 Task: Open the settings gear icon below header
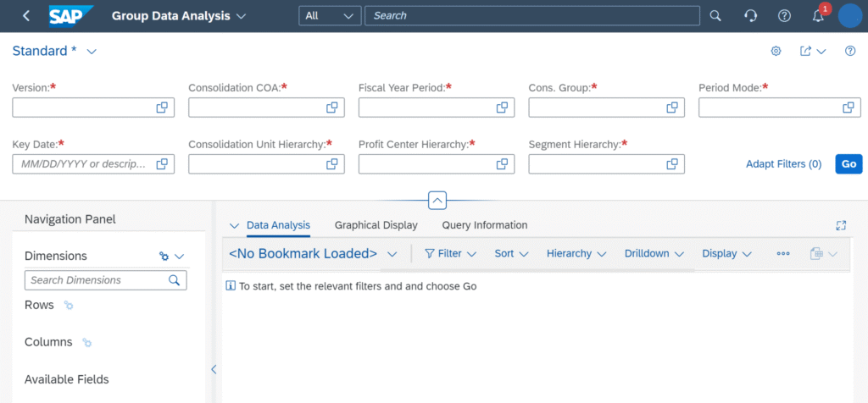[776, 51]
